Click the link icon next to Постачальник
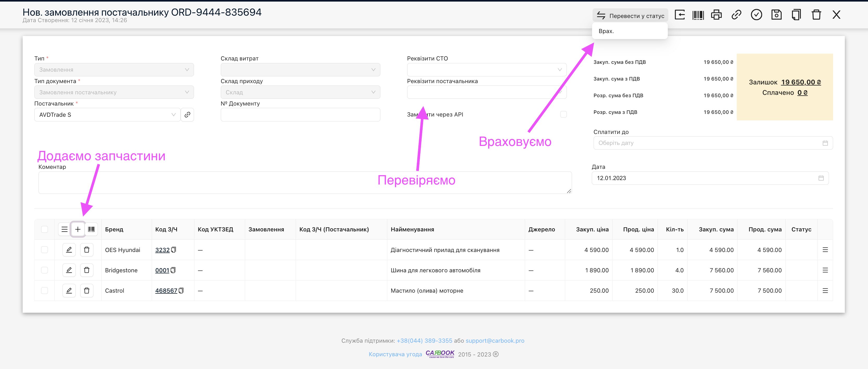The image size is (868, 369). (187, 115)
